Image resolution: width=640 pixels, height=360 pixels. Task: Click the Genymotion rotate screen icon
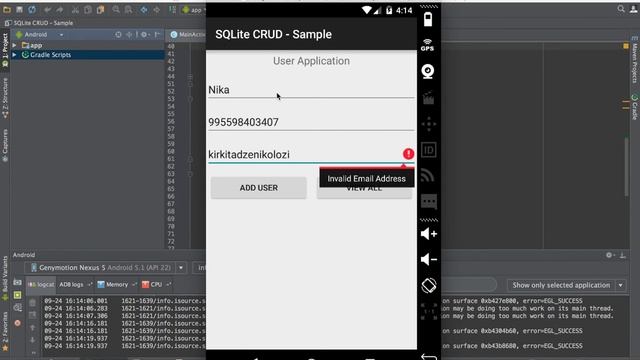point(429,285)
